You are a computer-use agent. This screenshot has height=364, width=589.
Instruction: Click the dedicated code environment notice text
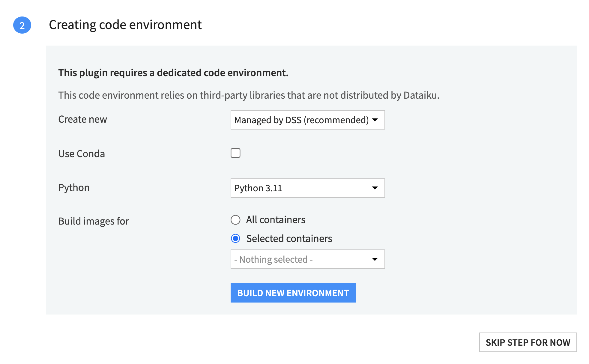click(173, 73)
